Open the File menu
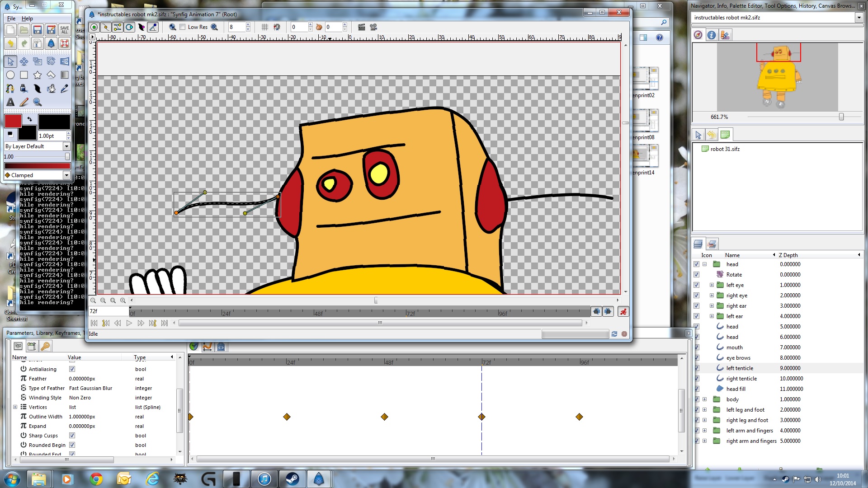The width and height of the screenshot is (868, 488). pyautogui.click(x=11, y=19)
